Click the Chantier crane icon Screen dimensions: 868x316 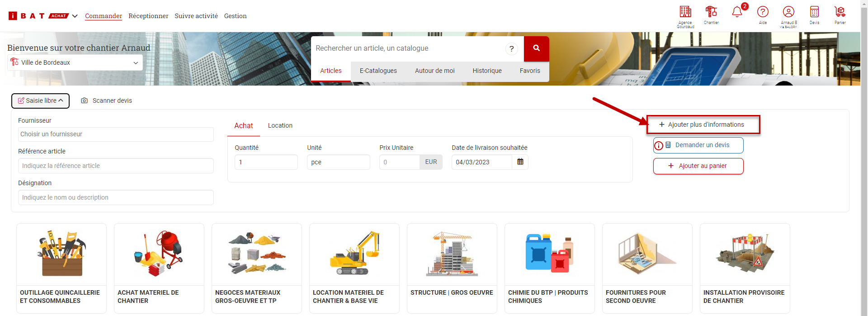click(x=711, y=12)
